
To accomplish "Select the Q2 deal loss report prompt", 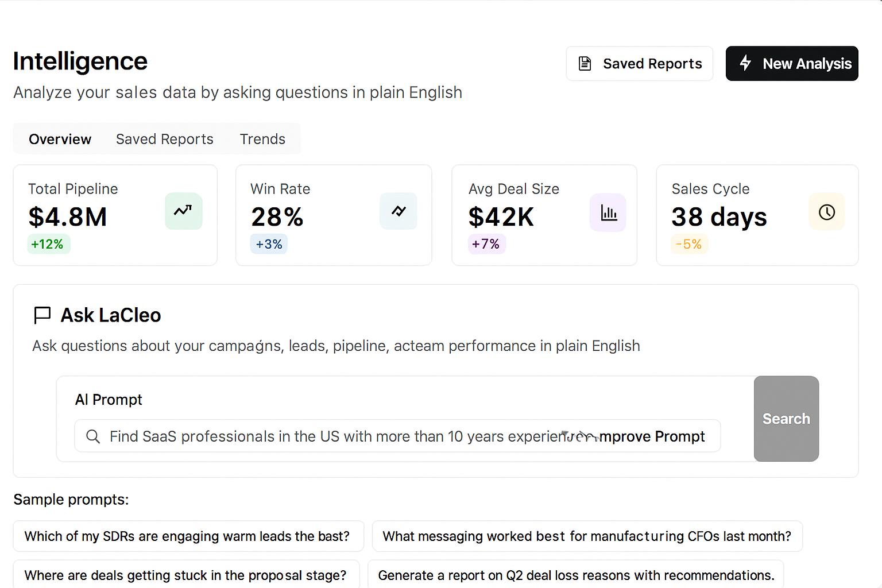I will (x=576, y=575).
